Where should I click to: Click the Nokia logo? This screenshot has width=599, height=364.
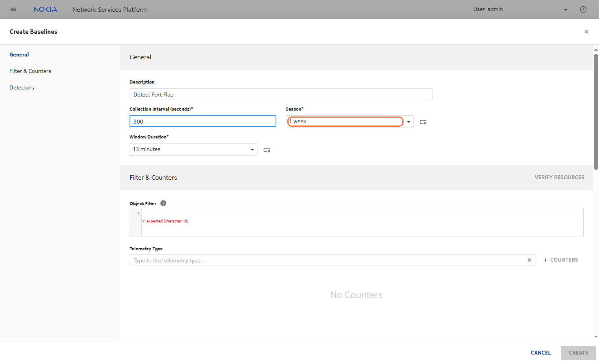coord(46,9)
